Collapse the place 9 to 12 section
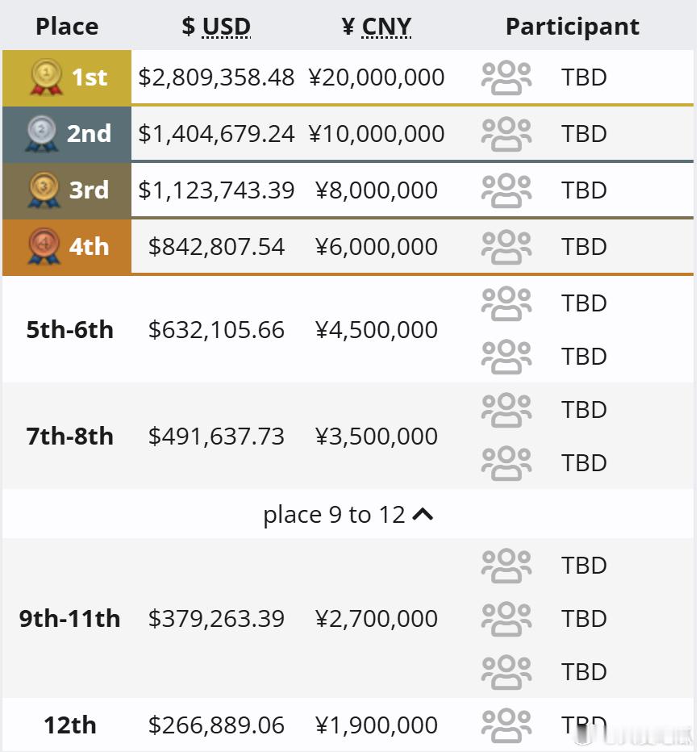The image size is (700, 752). 348,515
